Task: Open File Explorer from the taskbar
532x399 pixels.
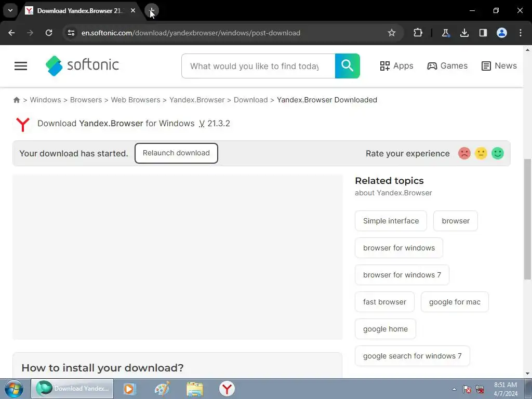Action: pos(195,389)
